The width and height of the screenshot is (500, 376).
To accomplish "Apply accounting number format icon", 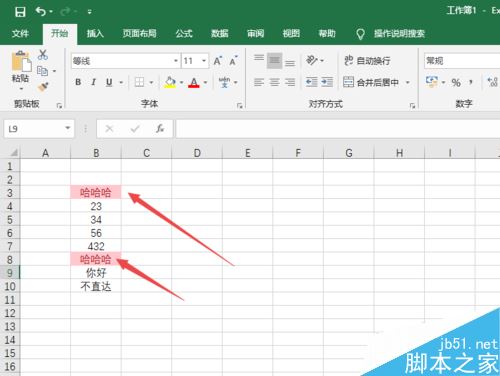I will pos(432,82).
